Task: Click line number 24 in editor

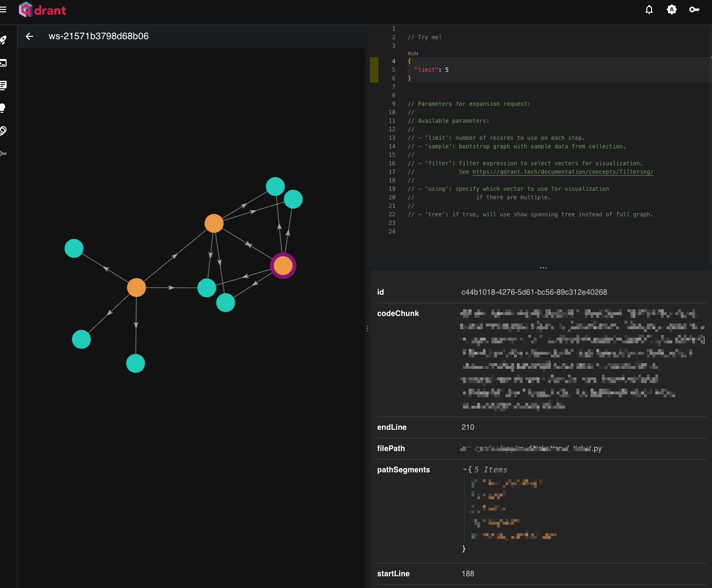Action: point(392,231)
